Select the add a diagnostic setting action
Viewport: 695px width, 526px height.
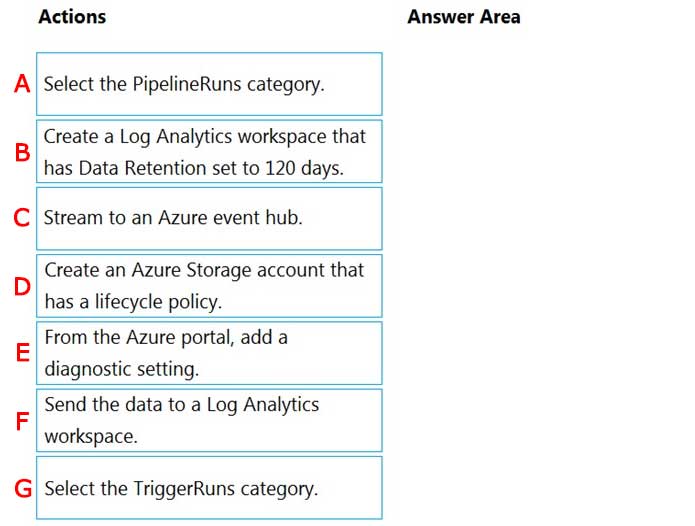pyautogui.click(x=209, y=352)
